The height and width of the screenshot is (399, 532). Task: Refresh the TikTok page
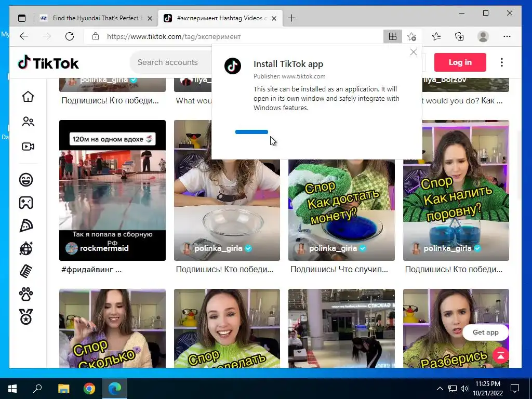(x=70, y=36)
